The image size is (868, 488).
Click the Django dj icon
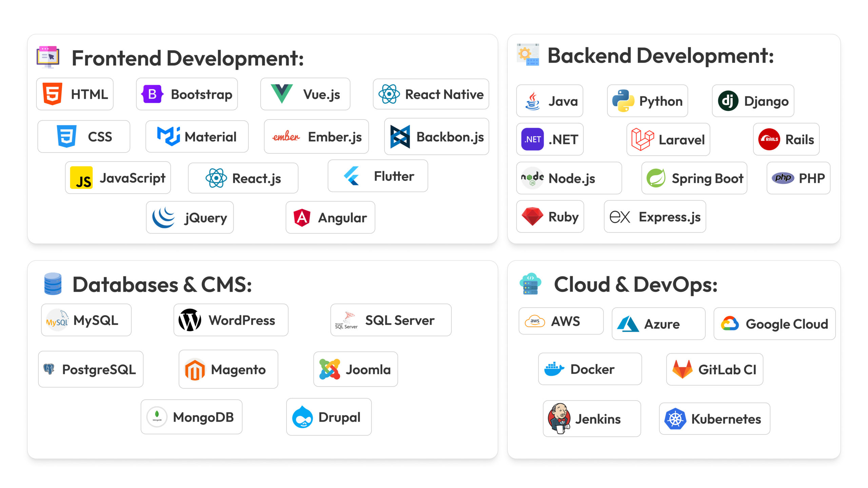tap(728, 101)
